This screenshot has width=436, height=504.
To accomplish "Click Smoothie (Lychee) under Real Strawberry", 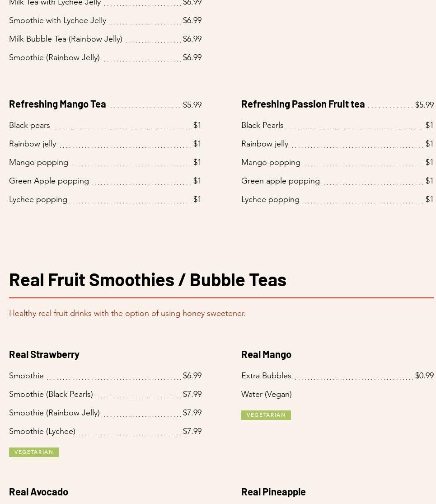I will click(42, 431).
